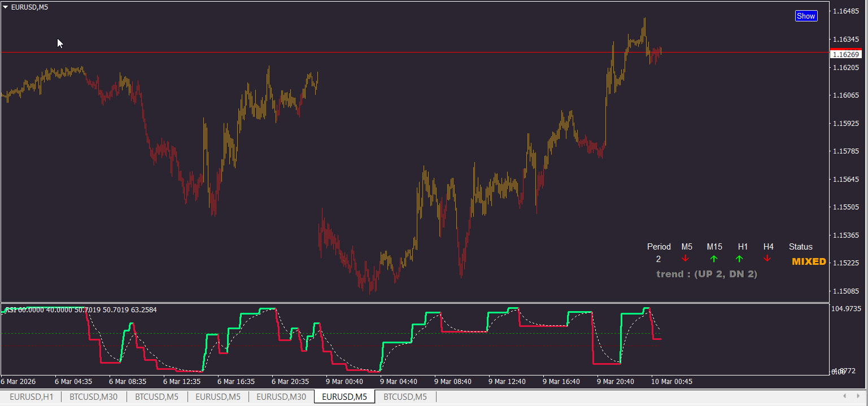This screenshot has width=868, height=406.
Task: Click the red H4 down-trend arrow
Action: tap(767, 259)
